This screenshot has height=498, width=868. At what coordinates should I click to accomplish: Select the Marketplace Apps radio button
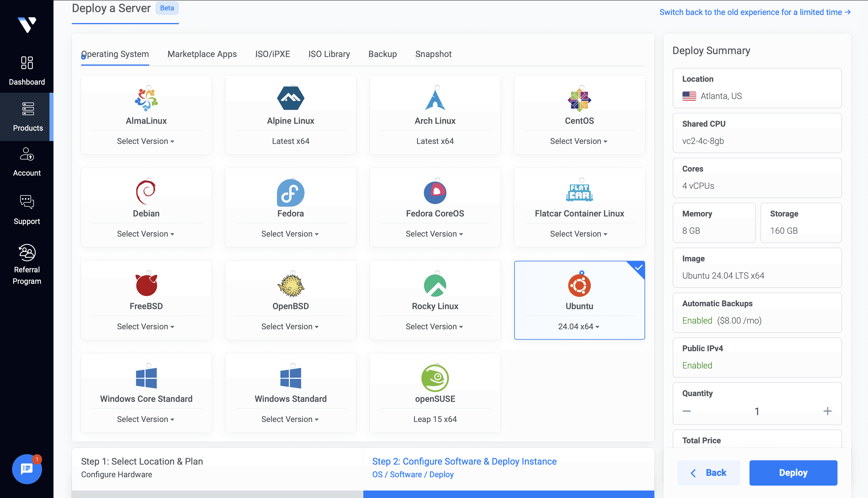pos(170,57)
